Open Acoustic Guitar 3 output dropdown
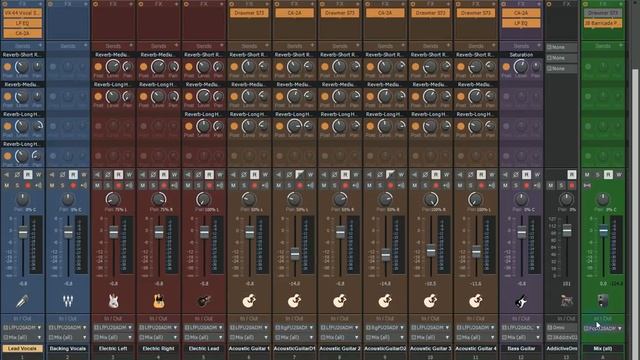 point(430,338)
